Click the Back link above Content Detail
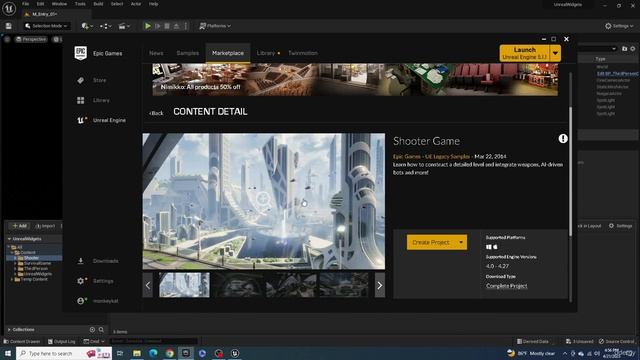Screen dimensions: 640x360 [x=156, y=113]
